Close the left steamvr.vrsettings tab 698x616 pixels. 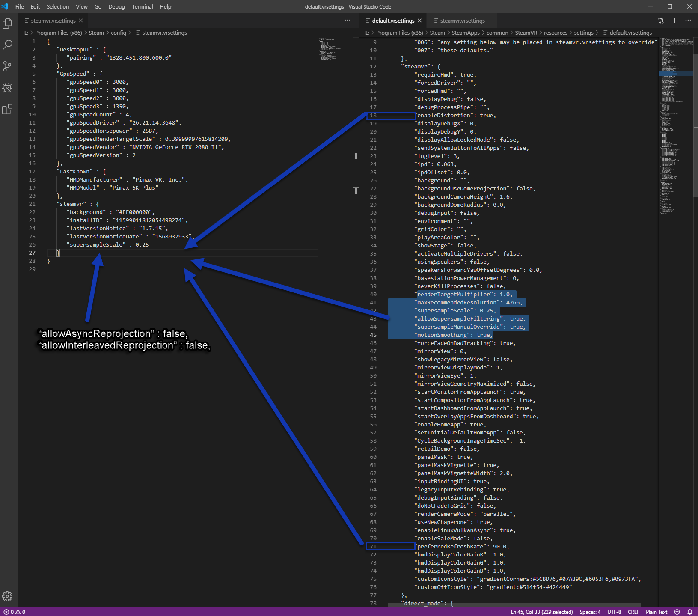click(x=81, y=21)
